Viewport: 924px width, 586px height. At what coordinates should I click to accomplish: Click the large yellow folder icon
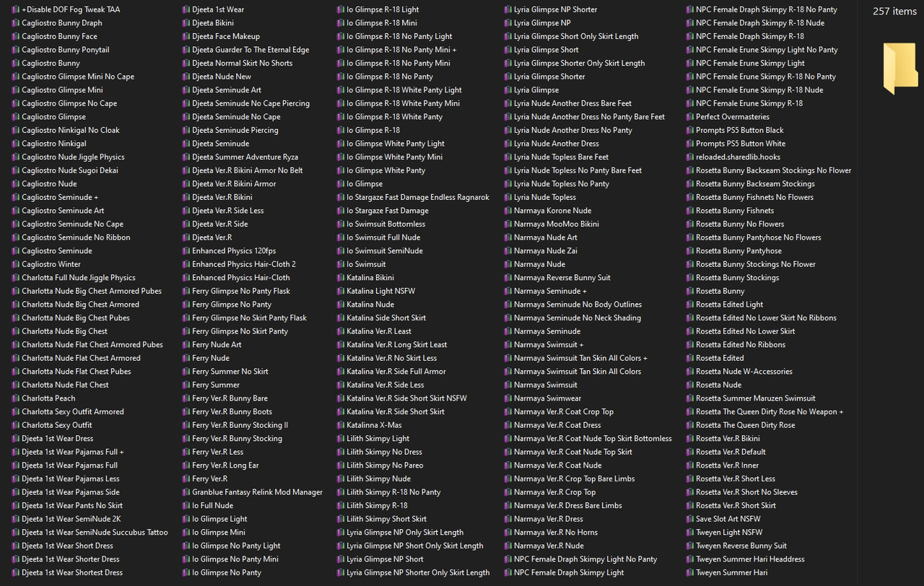(900, 69)
